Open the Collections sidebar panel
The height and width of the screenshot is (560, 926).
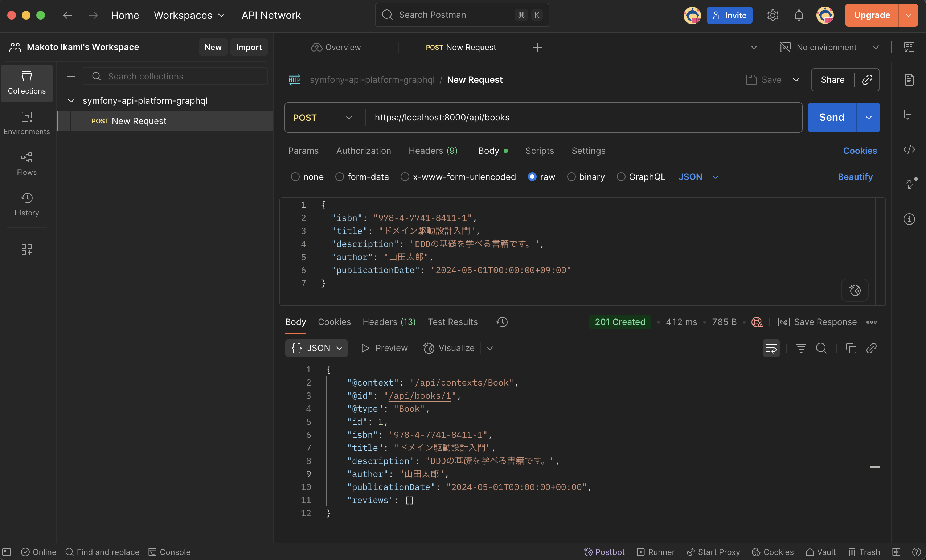[x=27, y=83]
